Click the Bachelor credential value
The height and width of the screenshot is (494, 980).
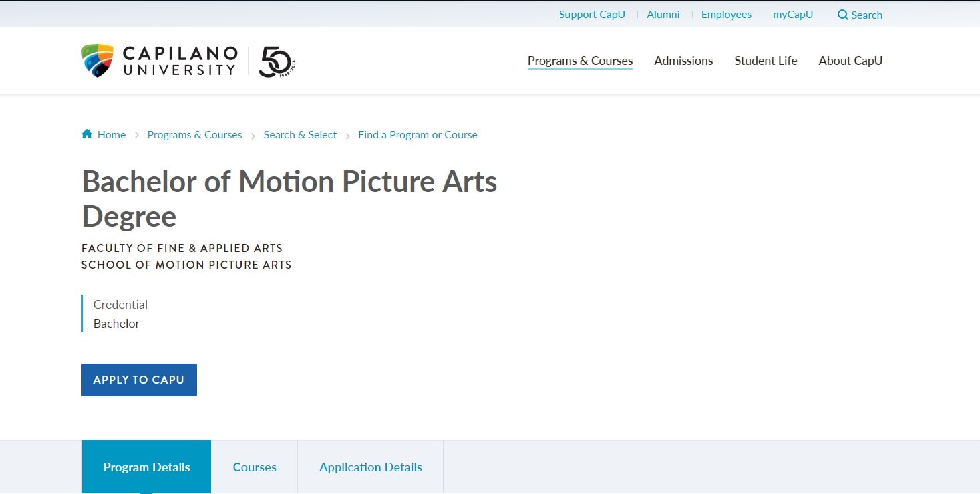(116, 324)
